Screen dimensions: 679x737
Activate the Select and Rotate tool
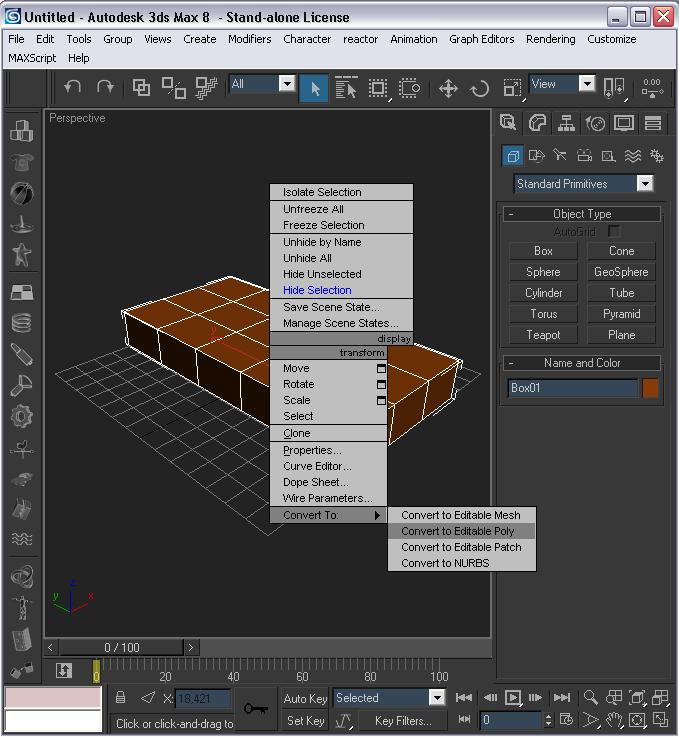pyautogui.click(x=480, y=88)
